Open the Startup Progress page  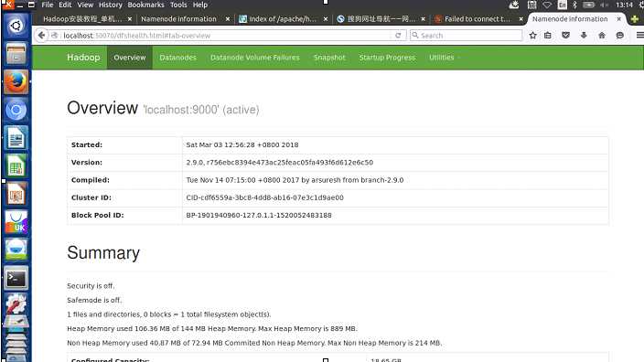[387, 58]
